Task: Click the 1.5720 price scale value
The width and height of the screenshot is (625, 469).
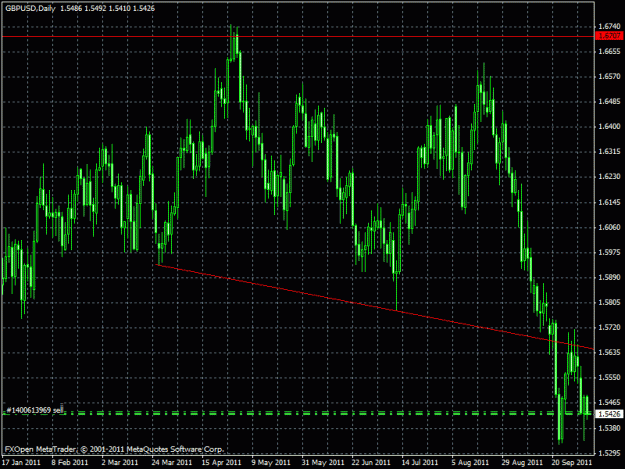Action: pyautogui.click(x=609, y=327)
